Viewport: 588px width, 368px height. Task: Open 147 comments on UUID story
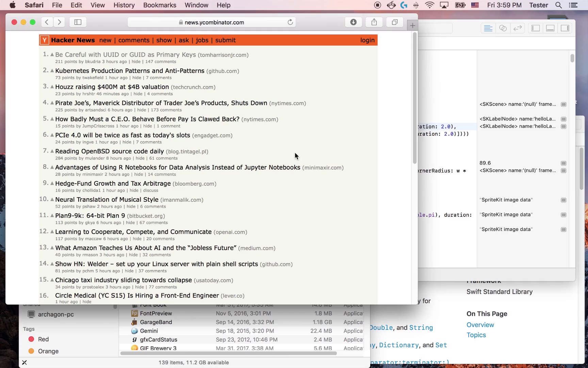coord(161,62)
